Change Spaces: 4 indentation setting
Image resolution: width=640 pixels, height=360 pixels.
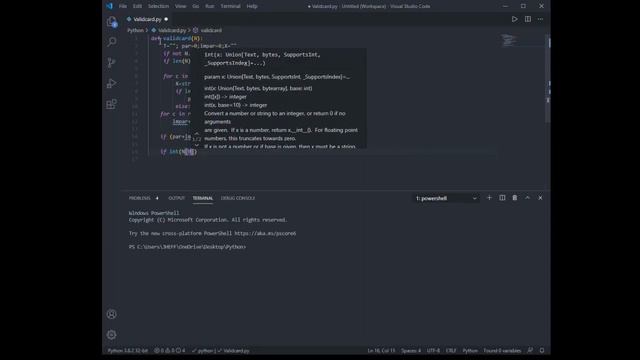(411, 351)
